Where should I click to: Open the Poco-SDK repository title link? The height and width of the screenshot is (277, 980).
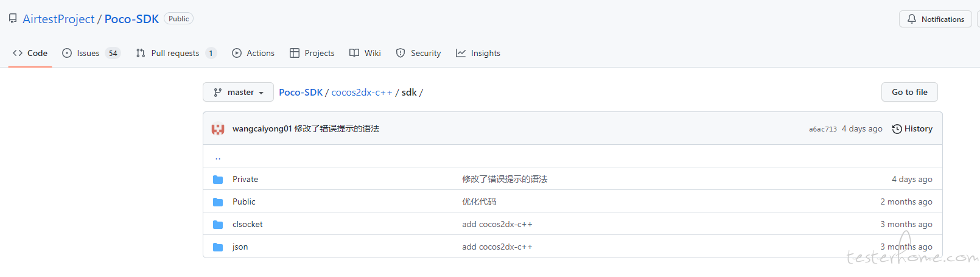tap(131, 19)
